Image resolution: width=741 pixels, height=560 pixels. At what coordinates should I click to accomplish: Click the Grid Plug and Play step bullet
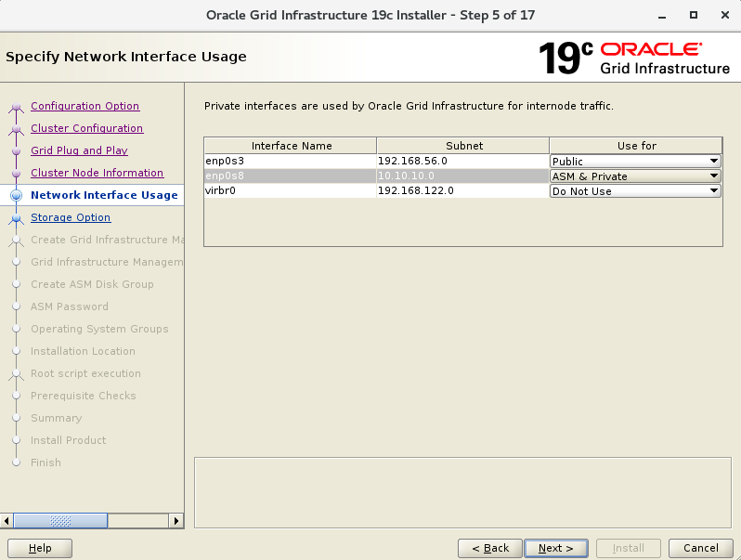click(x=16, y=151)
